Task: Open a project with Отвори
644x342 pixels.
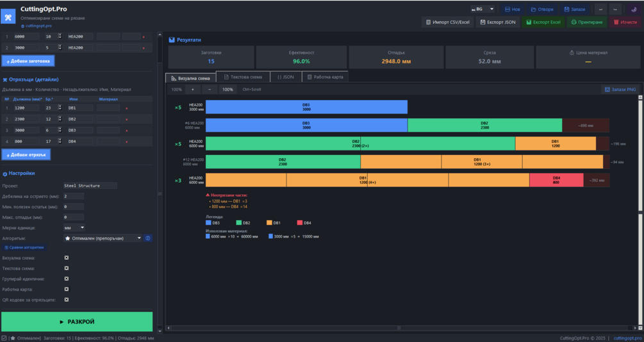Action: [542, 10]
